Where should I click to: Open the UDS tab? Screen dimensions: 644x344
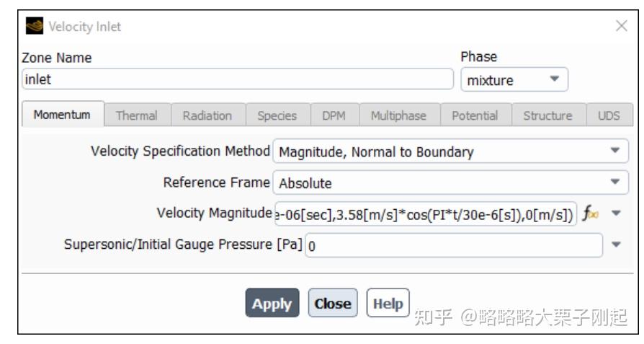click(609, 115)
